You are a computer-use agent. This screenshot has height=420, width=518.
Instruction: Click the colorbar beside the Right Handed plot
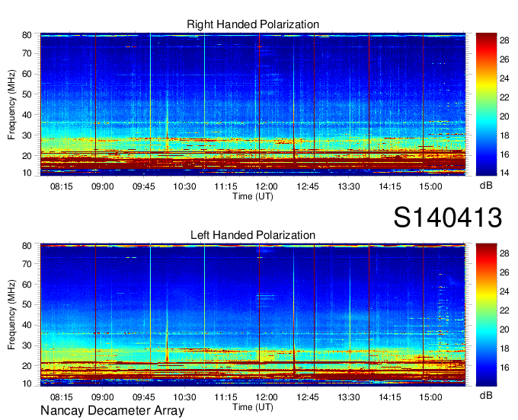coord(486,104)
